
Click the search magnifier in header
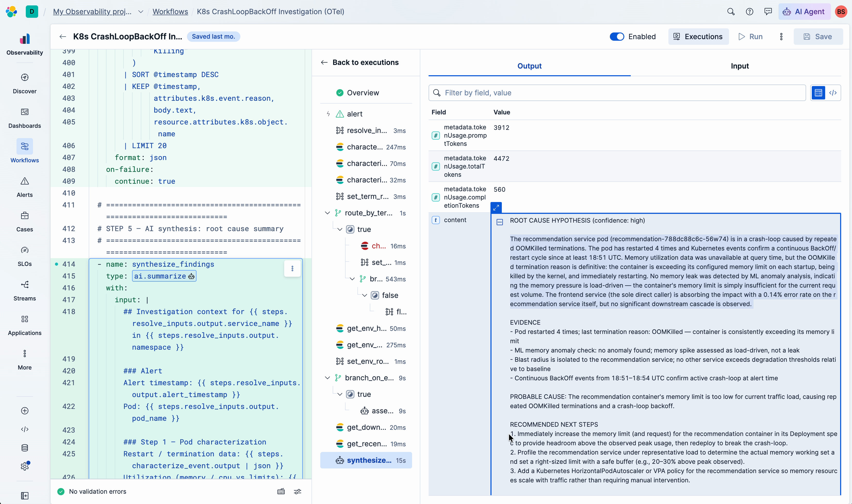731,12
